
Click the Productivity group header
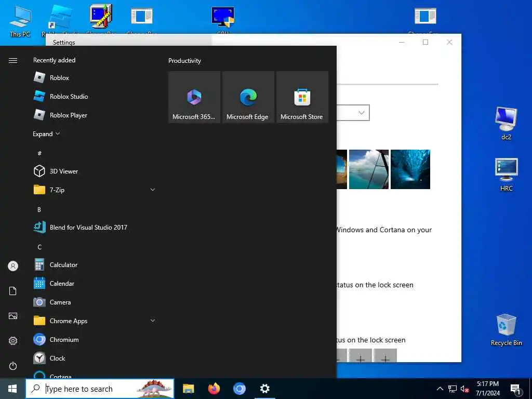coord(184,61)
